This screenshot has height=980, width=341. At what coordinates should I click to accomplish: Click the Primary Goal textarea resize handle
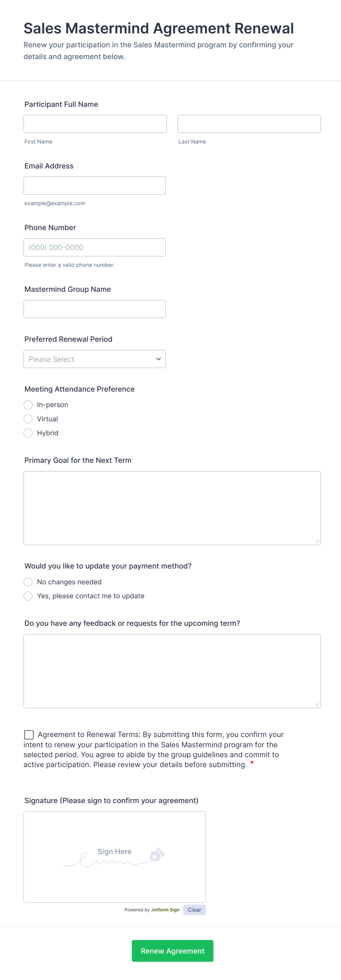click(x=317, y=541)
